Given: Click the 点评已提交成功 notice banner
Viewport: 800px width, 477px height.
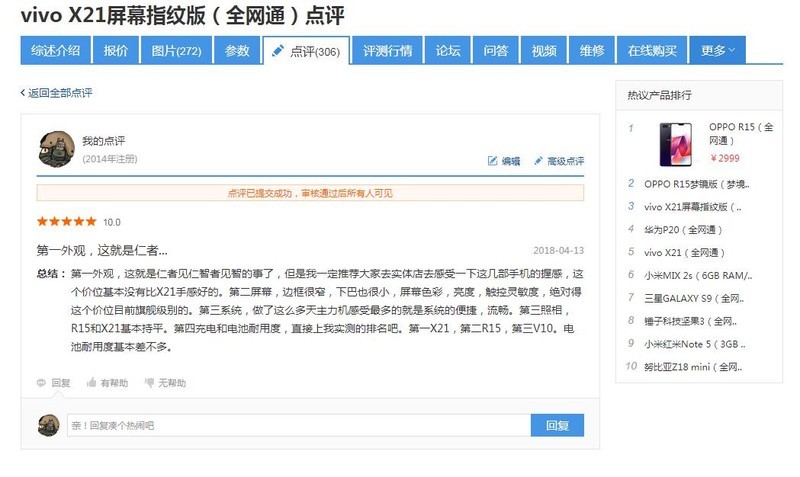Looking at the screenshot, I should pyautogui.click(x=310, y=193).
